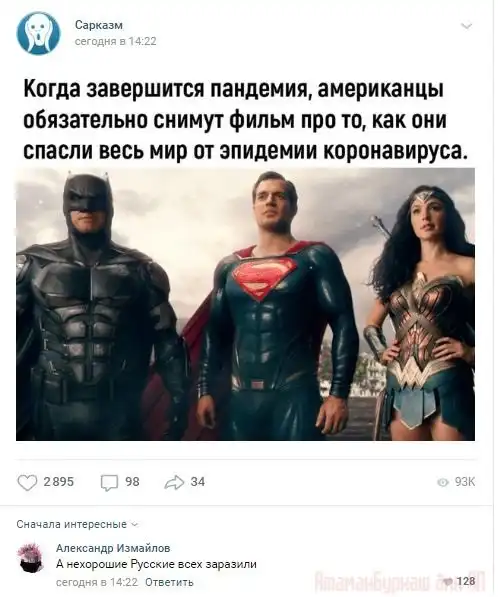
Task: Click the 98 comments count
Action: pos(132,482)
